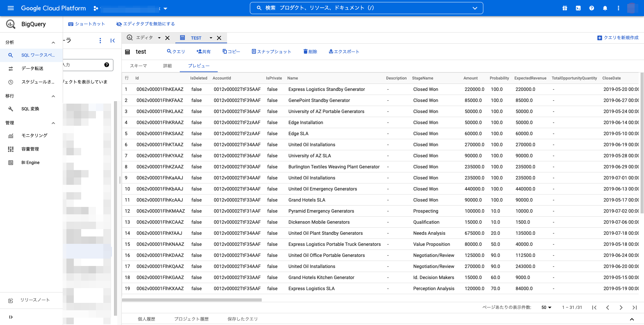Go to the last page of results
Viewport: 644px width, 325px height.
634,308
